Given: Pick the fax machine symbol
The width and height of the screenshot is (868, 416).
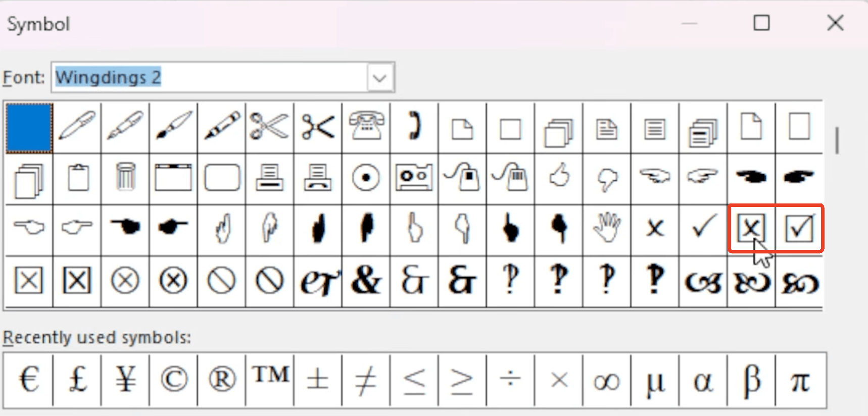Looking at the screenshot, I should (318, 178).
